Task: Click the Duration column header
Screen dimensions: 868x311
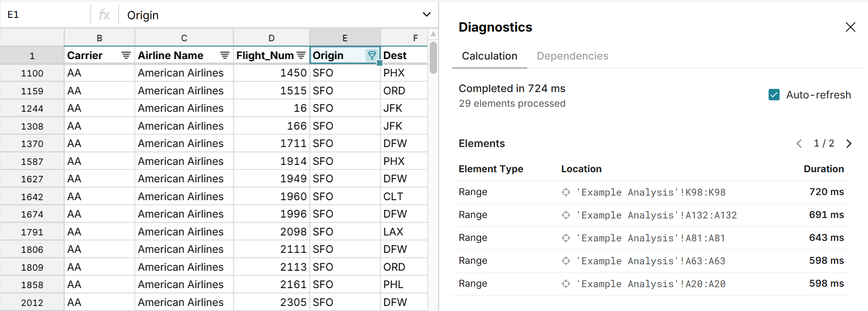Action: click(824, 169)
